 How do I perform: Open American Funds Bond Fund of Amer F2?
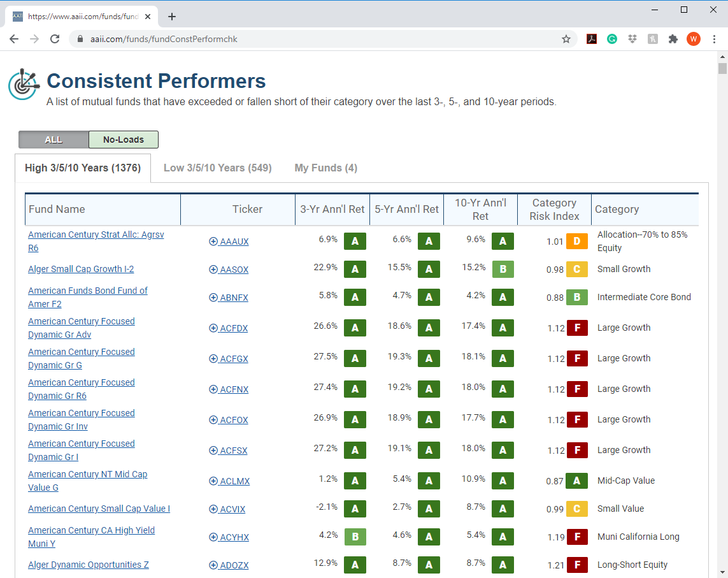coord(88,297)
